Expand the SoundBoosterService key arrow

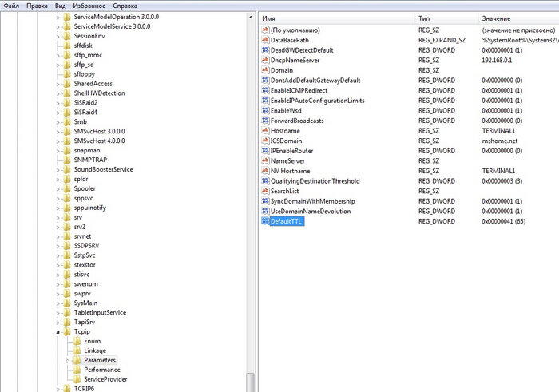click(x=57, y=169)
